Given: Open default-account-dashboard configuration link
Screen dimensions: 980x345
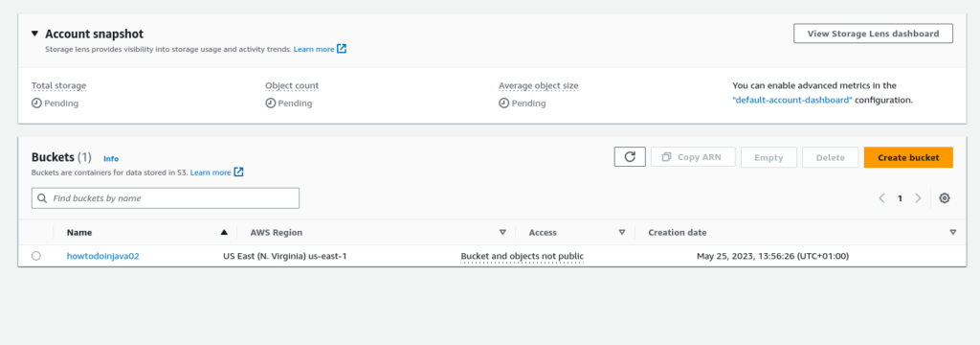Looking at the screenshot, I should tap(792, 101).
